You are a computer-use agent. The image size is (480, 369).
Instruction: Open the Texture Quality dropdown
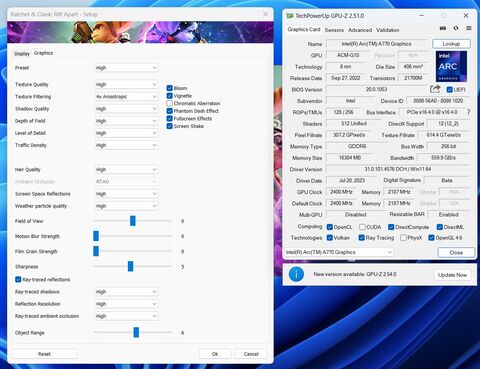pyautogui.click(x=126, y=85)
